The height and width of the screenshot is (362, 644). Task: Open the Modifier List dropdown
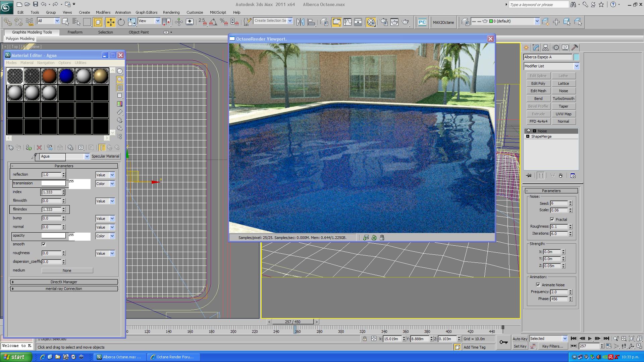click(576, 66)
